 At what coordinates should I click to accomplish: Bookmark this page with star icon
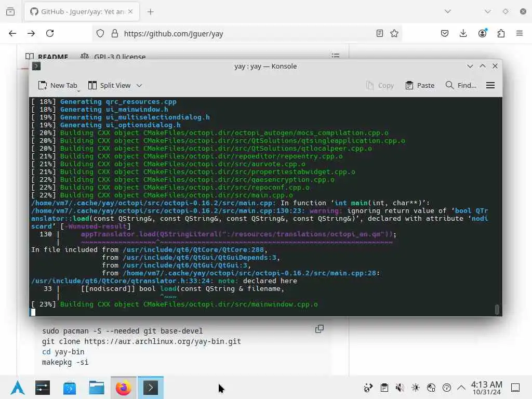pyautogui.click(x=394, y=33)
